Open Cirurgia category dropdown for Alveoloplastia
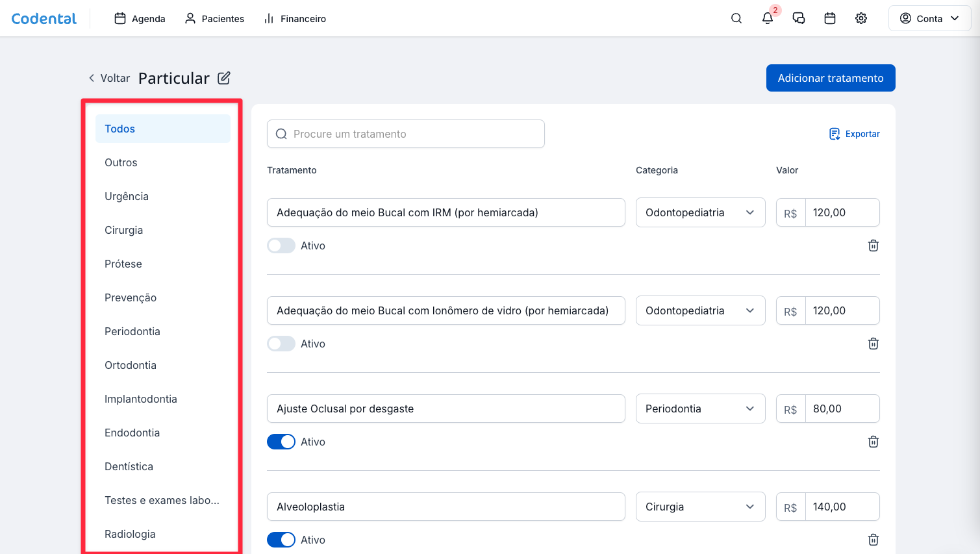 (x=700, y=507)
